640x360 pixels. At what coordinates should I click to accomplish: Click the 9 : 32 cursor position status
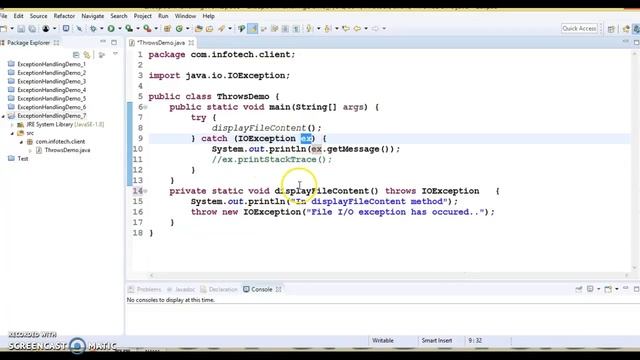(x=475, y=340)
